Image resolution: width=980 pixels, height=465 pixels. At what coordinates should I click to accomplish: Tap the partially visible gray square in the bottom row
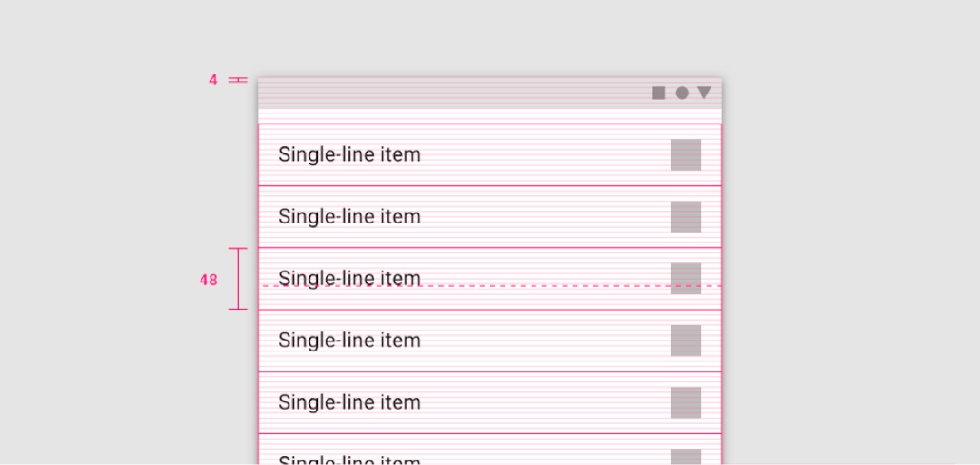click(x=686, y=457)
